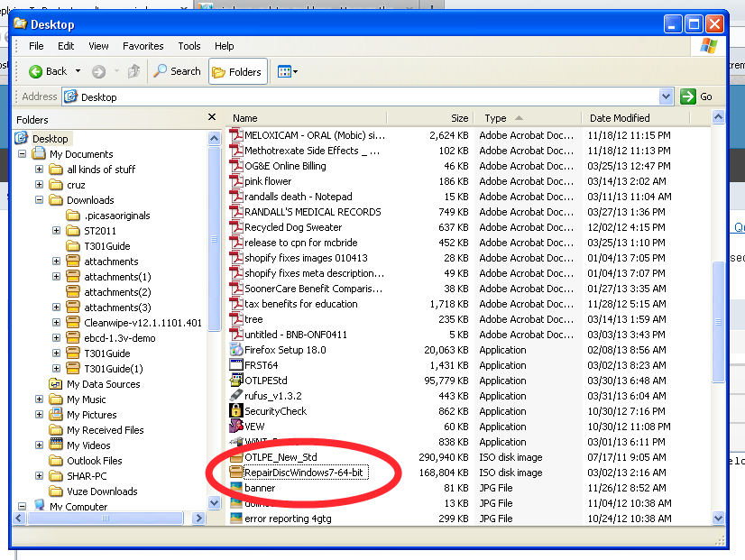Select the My Received Files tree folder
This screenshot has height=560, width=745.
(97, 430)
